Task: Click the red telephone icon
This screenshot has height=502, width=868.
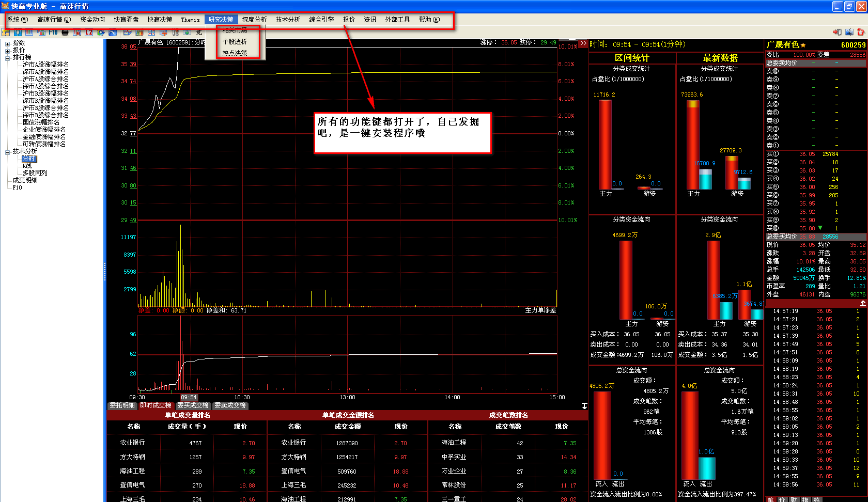Action: pos(861,32)
